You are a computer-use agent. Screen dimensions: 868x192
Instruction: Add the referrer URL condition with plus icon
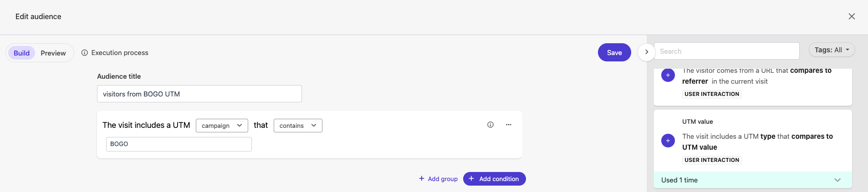point(668,75)
